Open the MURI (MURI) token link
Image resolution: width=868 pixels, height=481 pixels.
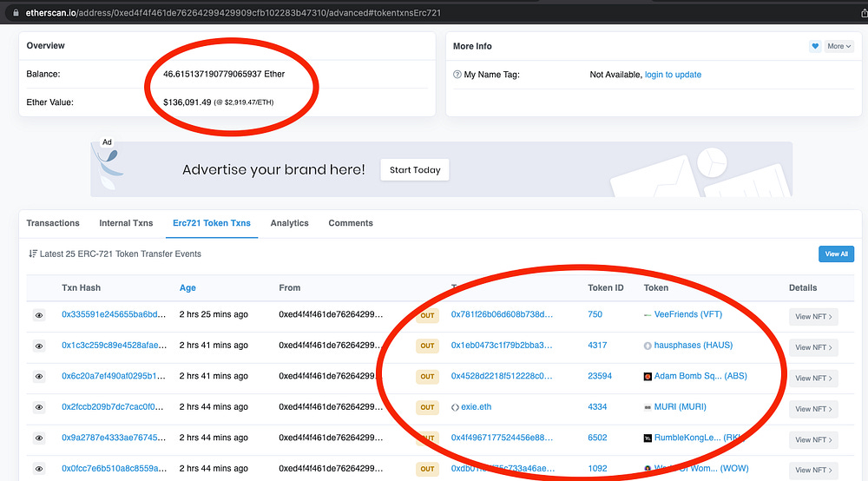(680, 407)
